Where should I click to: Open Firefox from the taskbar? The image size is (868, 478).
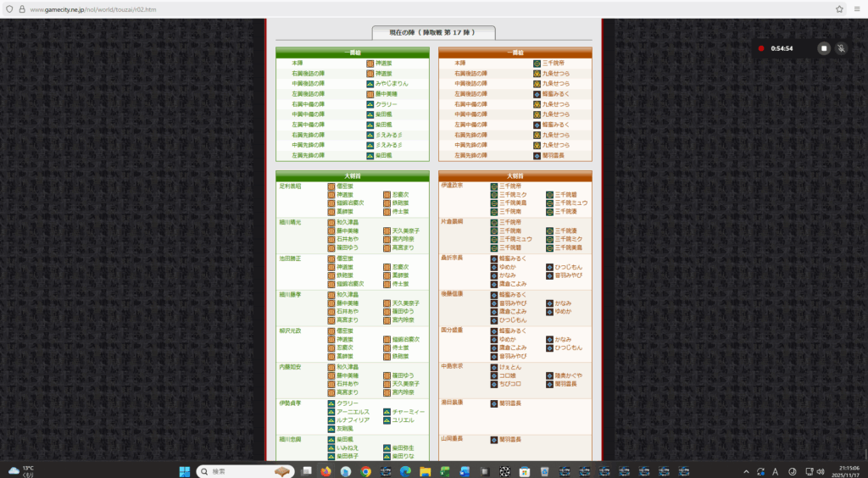325,471
